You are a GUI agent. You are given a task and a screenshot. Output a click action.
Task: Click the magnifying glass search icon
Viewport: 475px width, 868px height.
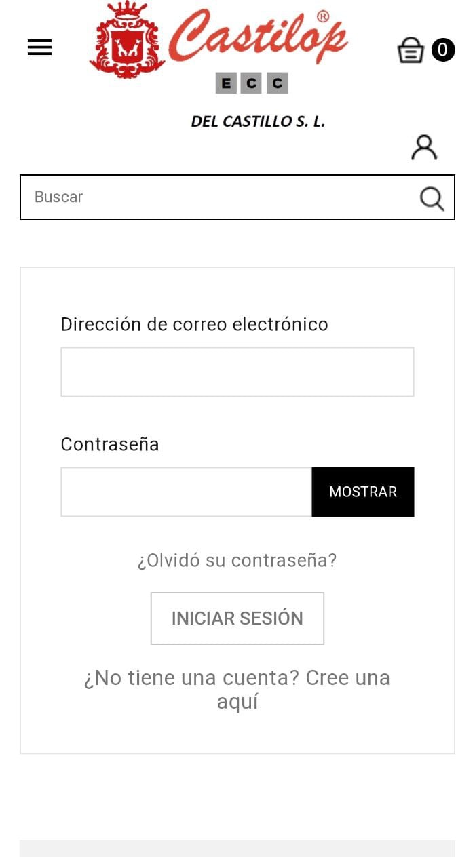click(430, 198)
